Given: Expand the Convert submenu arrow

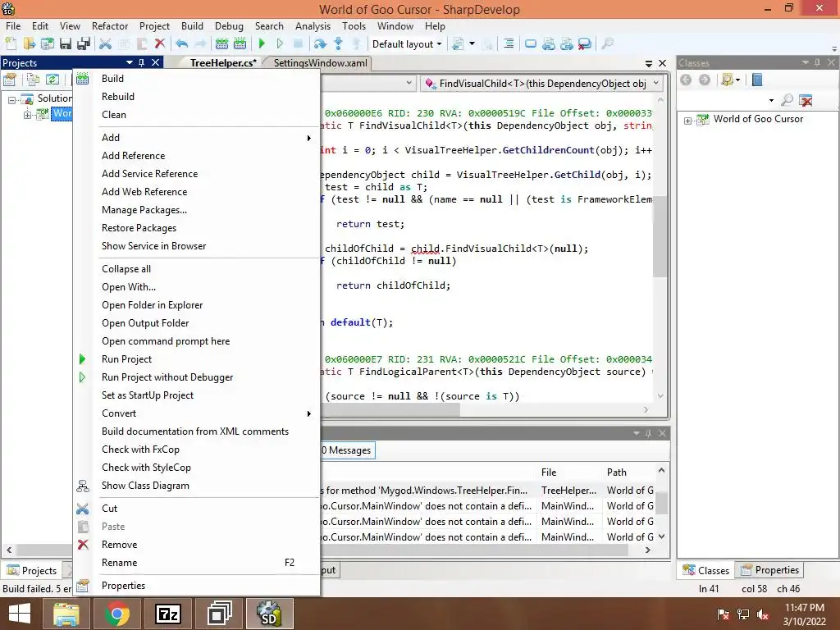Looking at the screenshot, I should click(308, 413).
